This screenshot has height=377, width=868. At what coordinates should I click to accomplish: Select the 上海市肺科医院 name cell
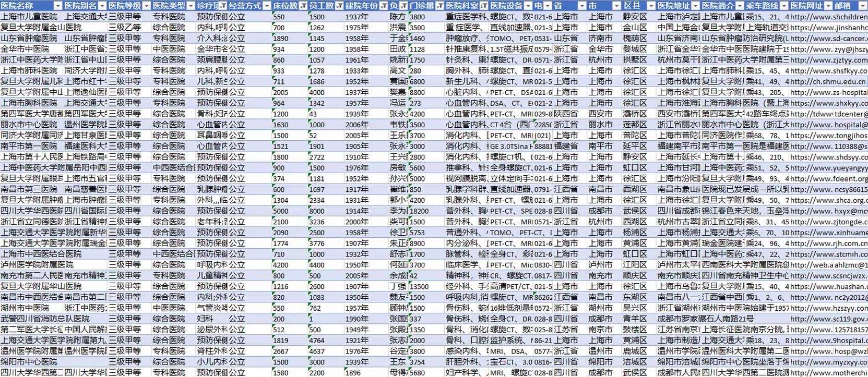32,70
